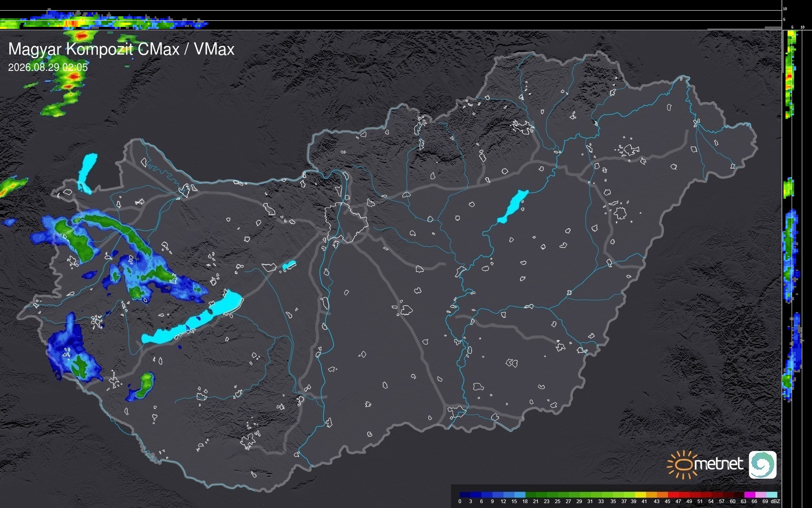Pick the light cyan swatch at 69 dBZ
The height and width of the screenshot is (508, 812).
pyautogui.click(x=771, y=495)
